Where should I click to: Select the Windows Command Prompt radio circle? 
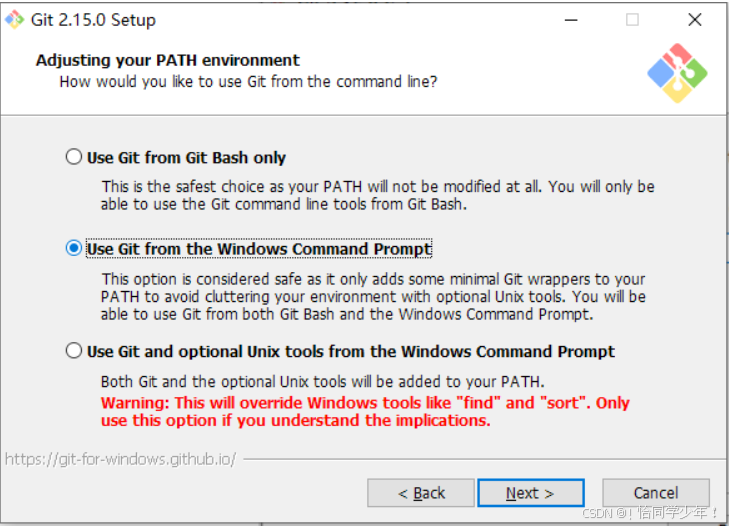point(73,248)
